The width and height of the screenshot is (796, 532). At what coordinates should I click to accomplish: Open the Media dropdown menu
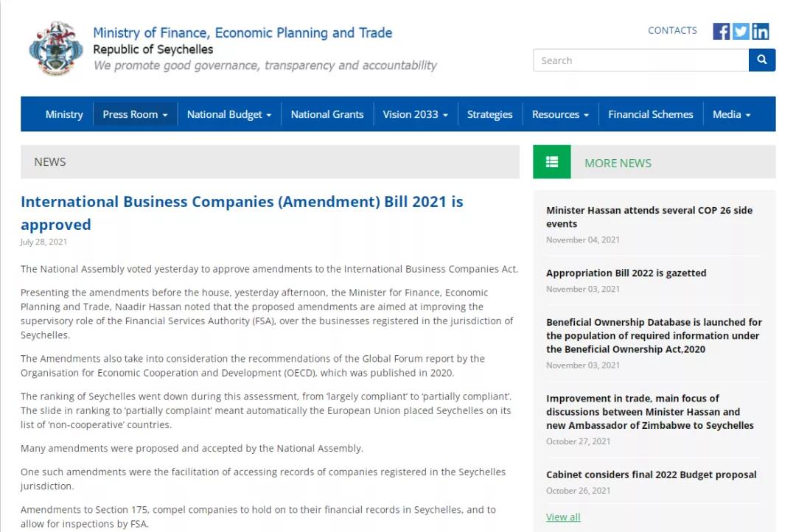point(732,114)
